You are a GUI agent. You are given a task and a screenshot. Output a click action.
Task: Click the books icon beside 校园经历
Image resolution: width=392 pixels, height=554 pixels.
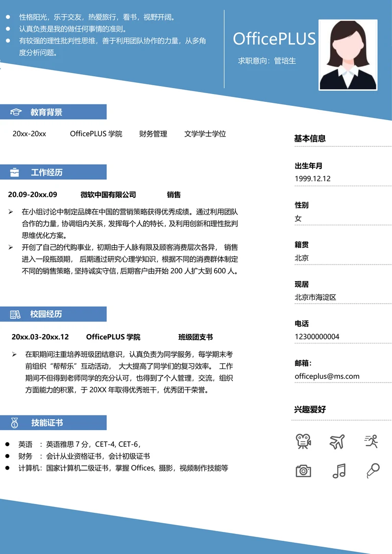coord(15,314)
